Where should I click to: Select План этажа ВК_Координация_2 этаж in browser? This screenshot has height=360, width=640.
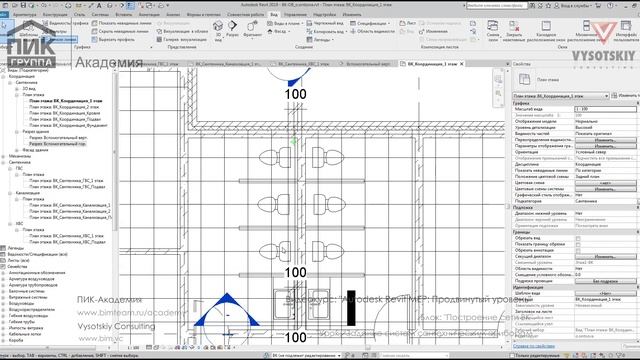(x=64, y=107)
